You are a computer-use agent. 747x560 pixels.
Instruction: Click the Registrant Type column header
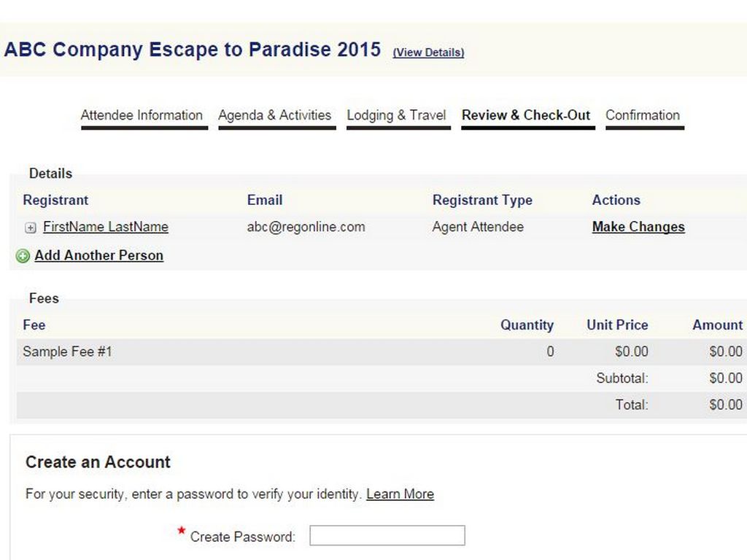pos(482,200)
